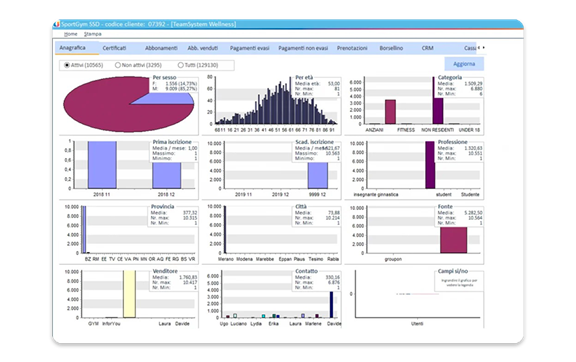Open the Prenotazioni tab
This screenshot has width=576, height=362.
click(352, 48)
